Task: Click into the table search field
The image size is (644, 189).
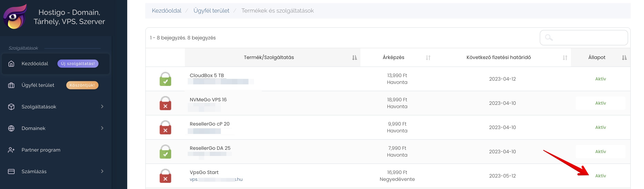Action: (584, 38)
